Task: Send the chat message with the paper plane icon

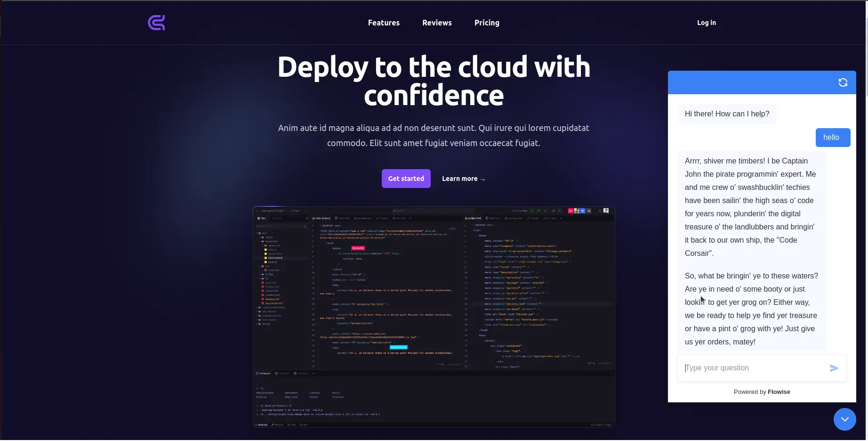Action: click(834, 368)
